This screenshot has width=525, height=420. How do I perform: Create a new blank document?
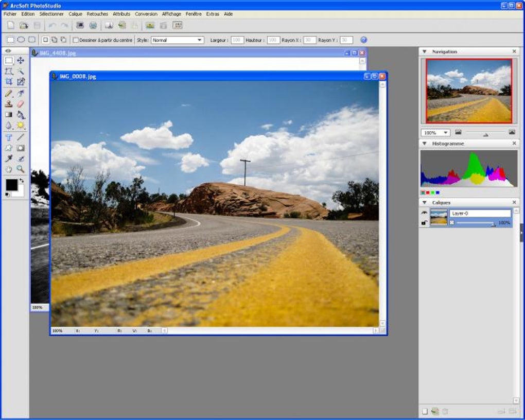coord(11,25)
